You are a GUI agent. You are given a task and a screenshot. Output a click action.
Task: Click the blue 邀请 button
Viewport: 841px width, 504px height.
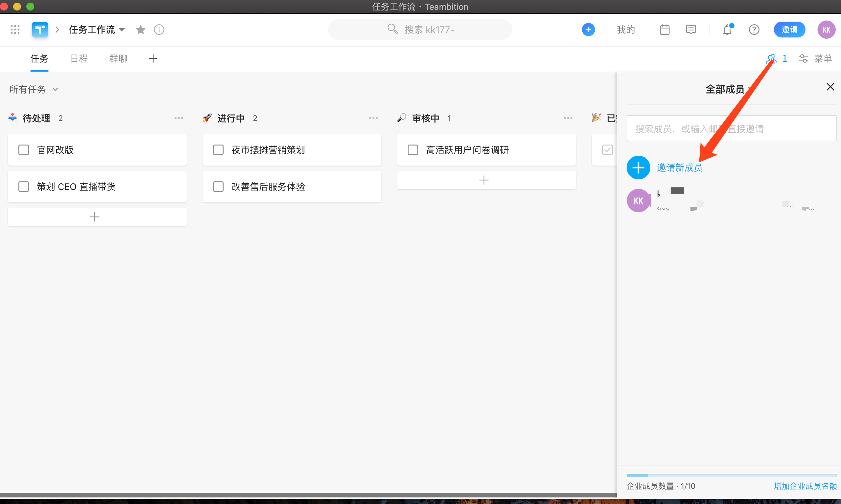pyautogui.click(x=789, y=30)
